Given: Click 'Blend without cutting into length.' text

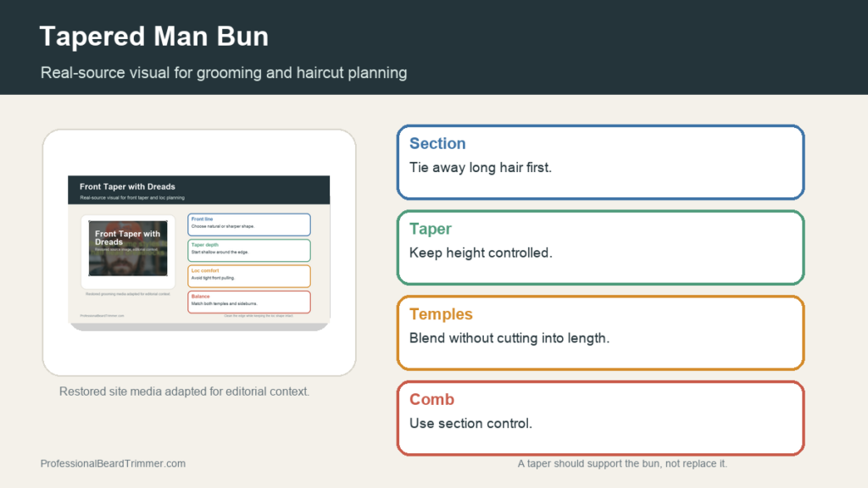Looking at the screenshot, I should [x=509, y=338].
